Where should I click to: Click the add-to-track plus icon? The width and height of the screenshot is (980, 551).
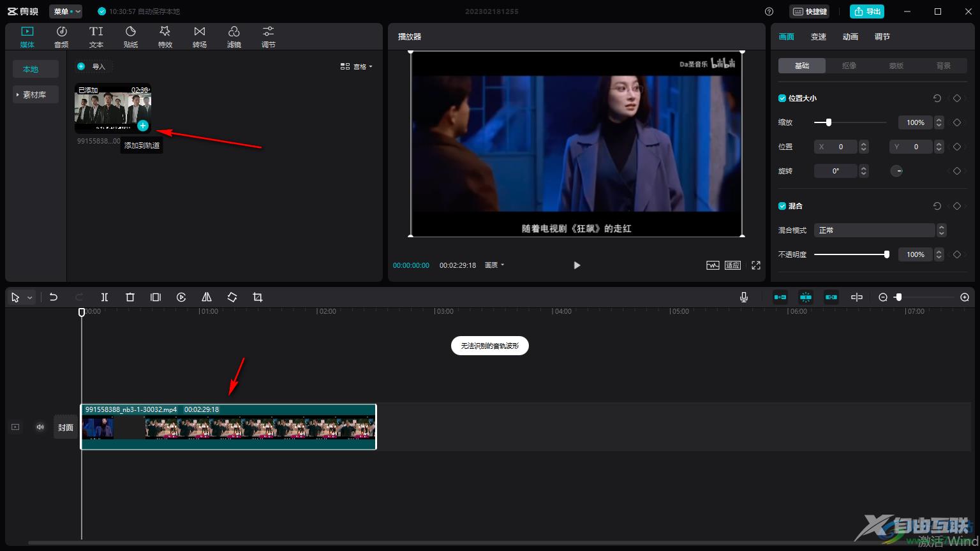tap(143, 126)
